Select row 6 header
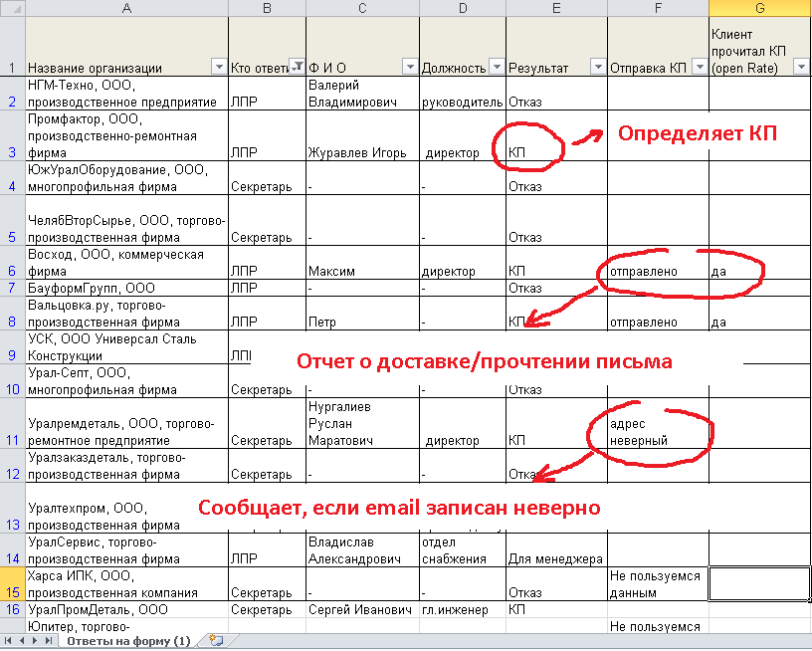Viewport: 812px width, 651px height. point(12,263)
